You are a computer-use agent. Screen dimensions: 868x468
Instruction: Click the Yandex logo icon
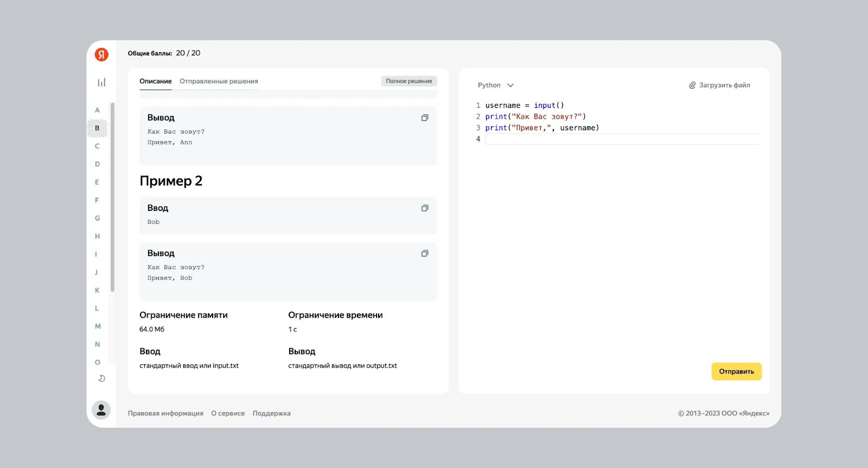point(101,54)
